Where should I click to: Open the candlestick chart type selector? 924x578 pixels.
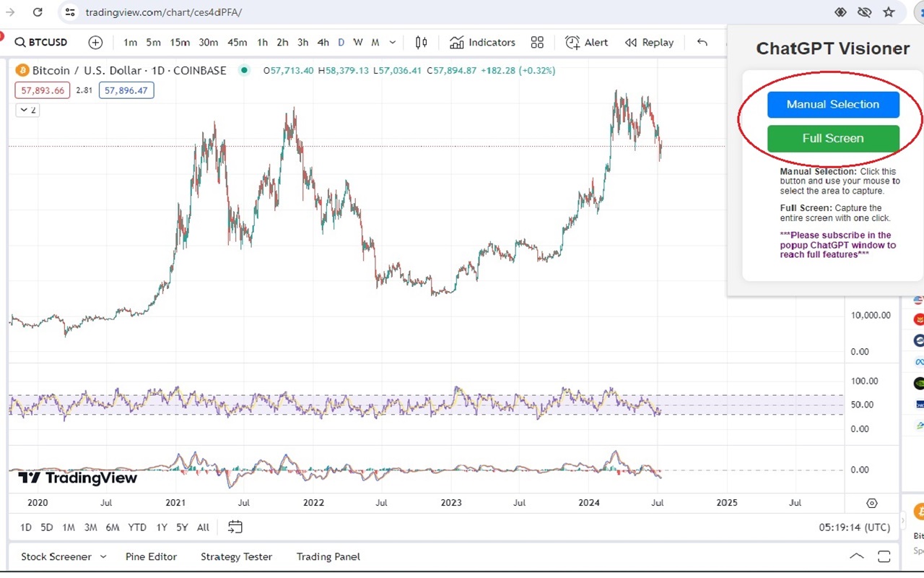tap(421, 43)
